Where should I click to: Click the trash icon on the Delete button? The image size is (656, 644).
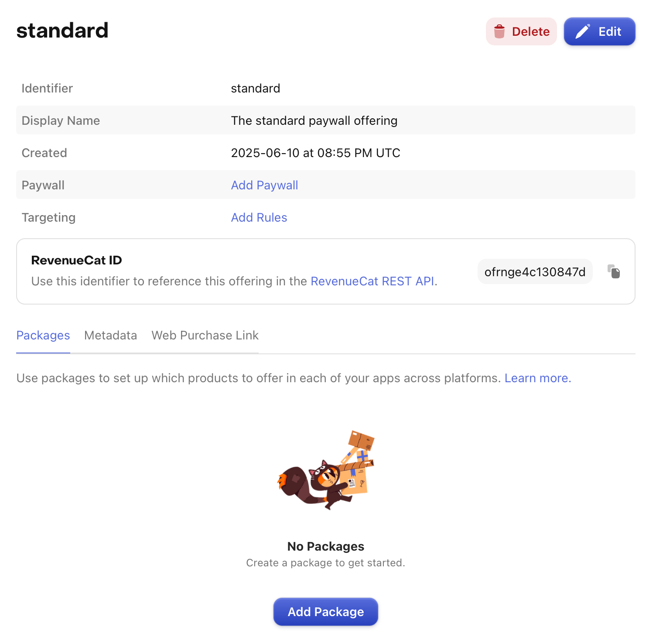499,31
